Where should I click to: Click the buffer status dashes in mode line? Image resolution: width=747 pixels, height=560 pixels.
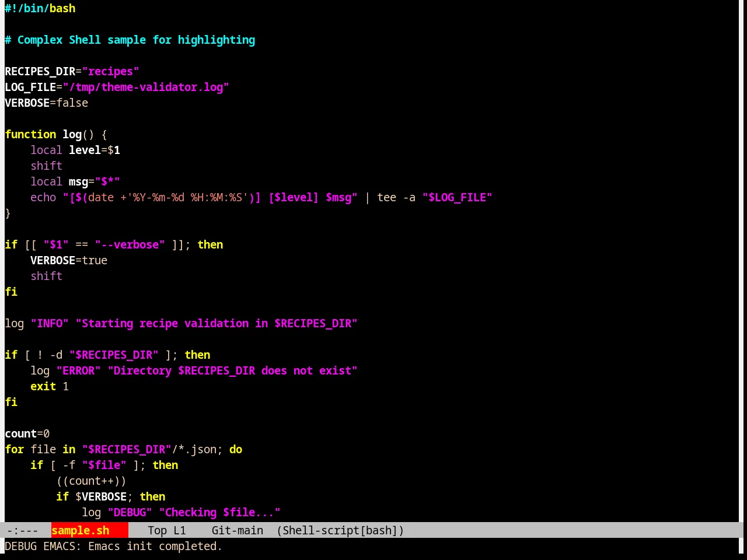22,530
